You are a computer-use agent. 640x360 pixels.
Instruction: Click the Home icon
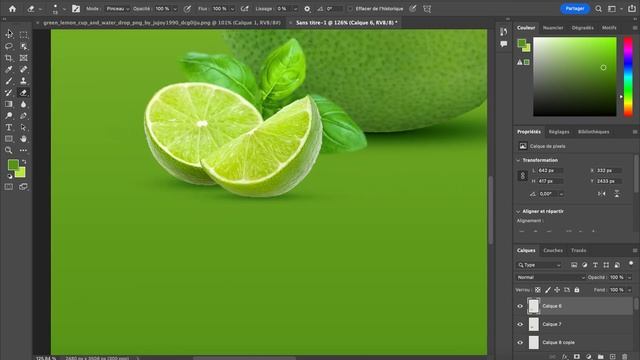(x=12, y=9)
